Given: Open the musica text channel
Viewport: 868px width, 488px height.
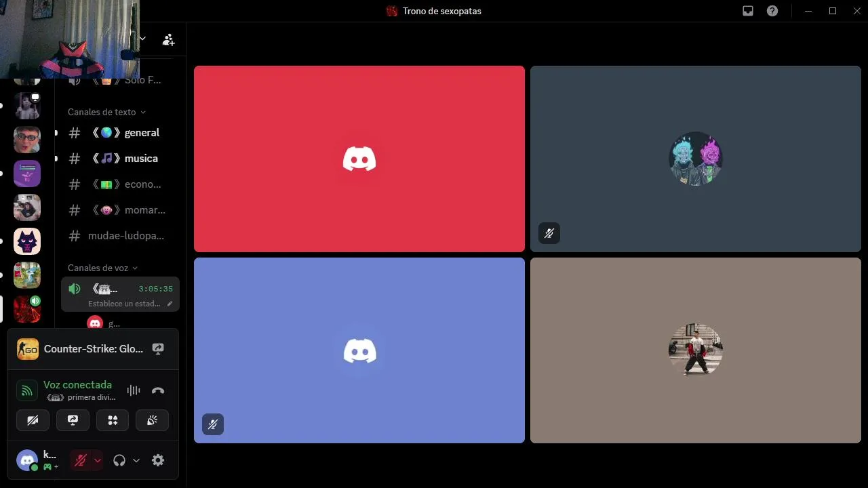Looking at the screenshot, I should click(x=120, y=159).
